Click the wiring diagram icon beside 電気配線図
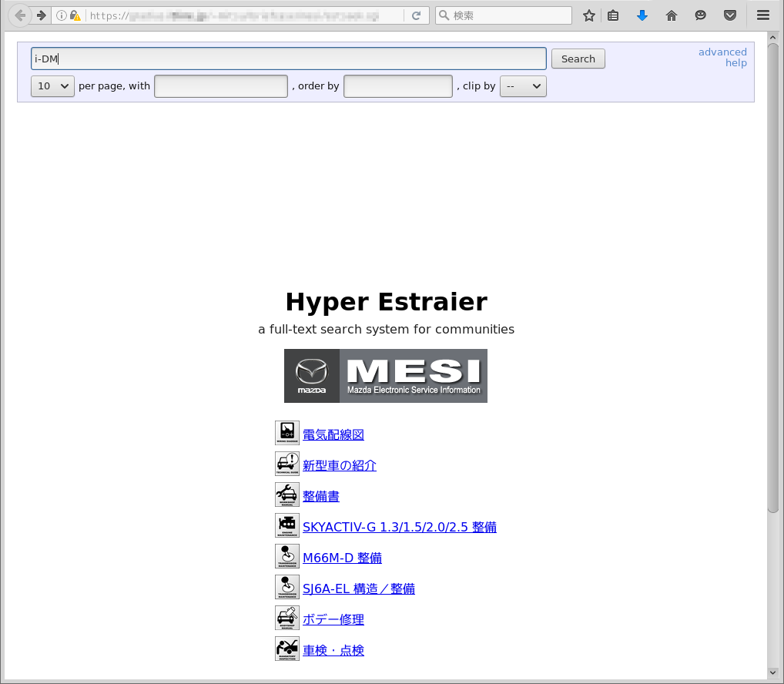The width and height of the screenshot is (784, 684). (x=286, y=433)
